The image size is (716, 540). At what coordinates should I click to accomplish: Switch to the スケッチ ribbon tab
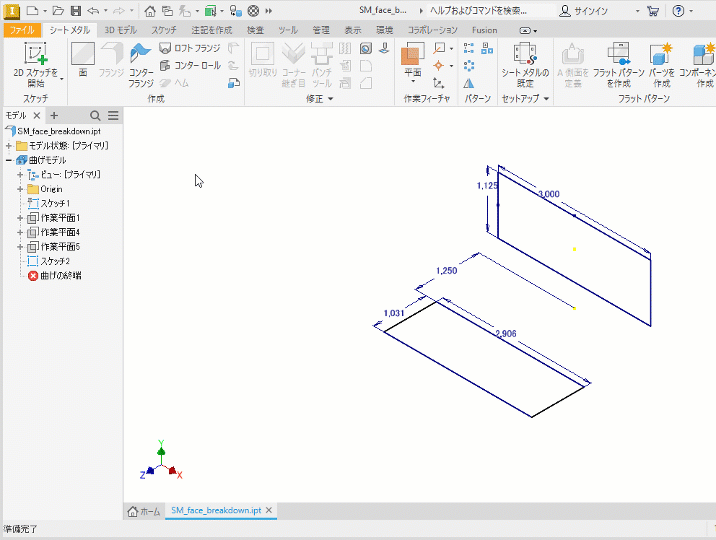(x=164, y=30)
